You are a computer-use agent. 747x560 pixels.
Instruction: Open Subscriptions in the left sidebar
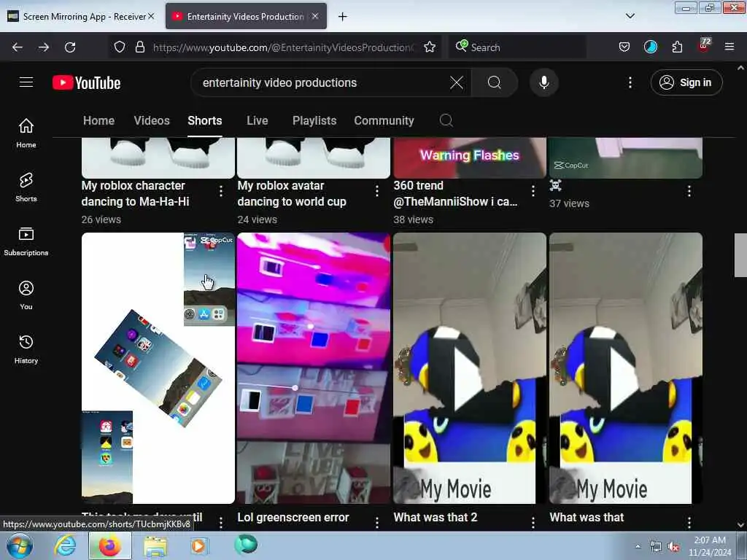pos(26,241)
